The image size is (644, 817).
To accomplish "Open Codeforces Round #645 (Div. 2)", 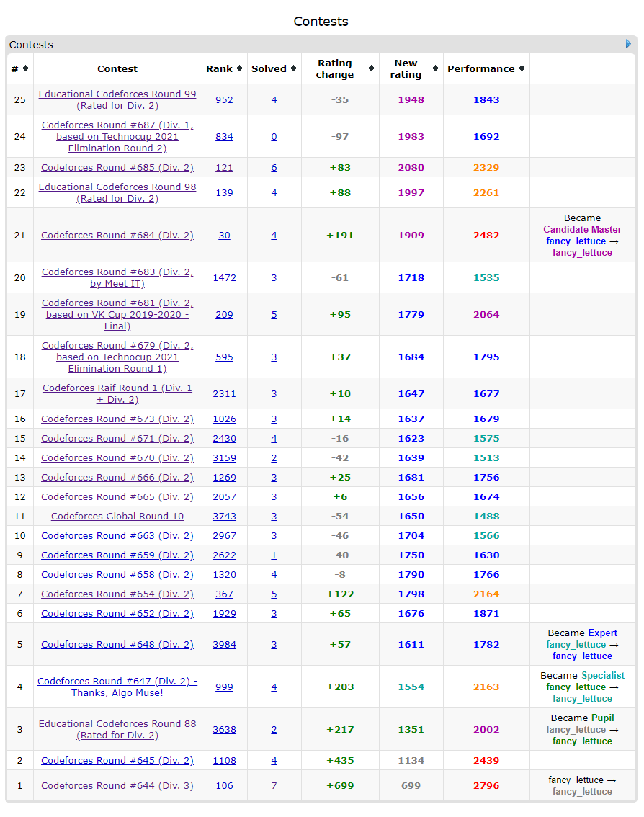I will 117,760.
